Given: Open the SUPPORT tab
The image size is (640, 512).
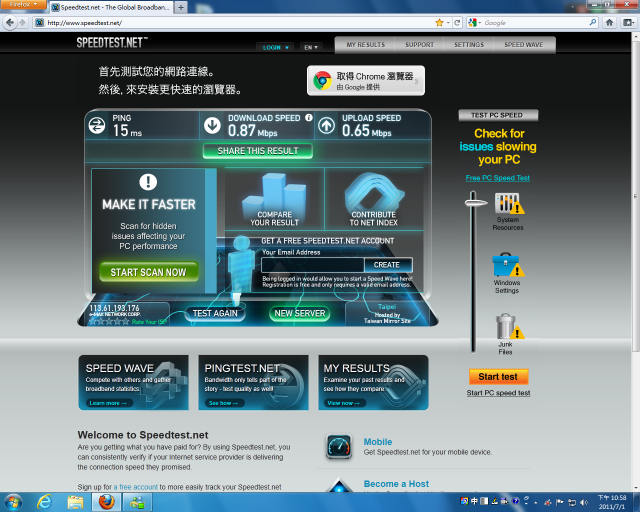Looking at the screenshot, I should 419,45.
